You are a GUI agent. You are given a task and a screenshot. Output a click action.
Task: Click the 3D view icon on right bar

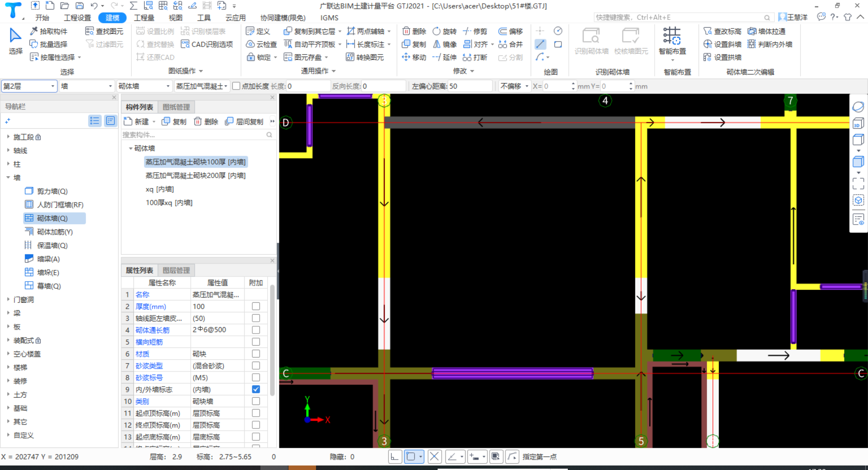coord(858,124)
